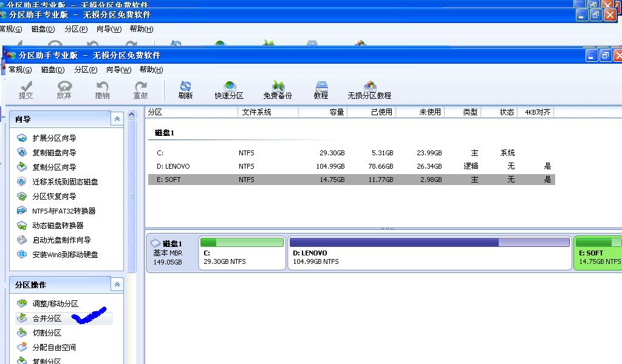622x364 pixels.
Task: Select the 磁盘1 group header
Action: point(164,133)
